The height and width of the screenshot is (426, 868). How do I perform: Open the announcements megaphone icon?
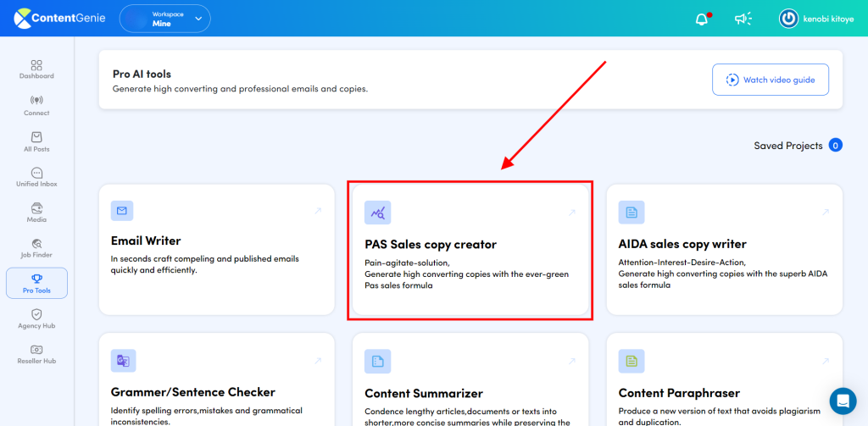743,19
